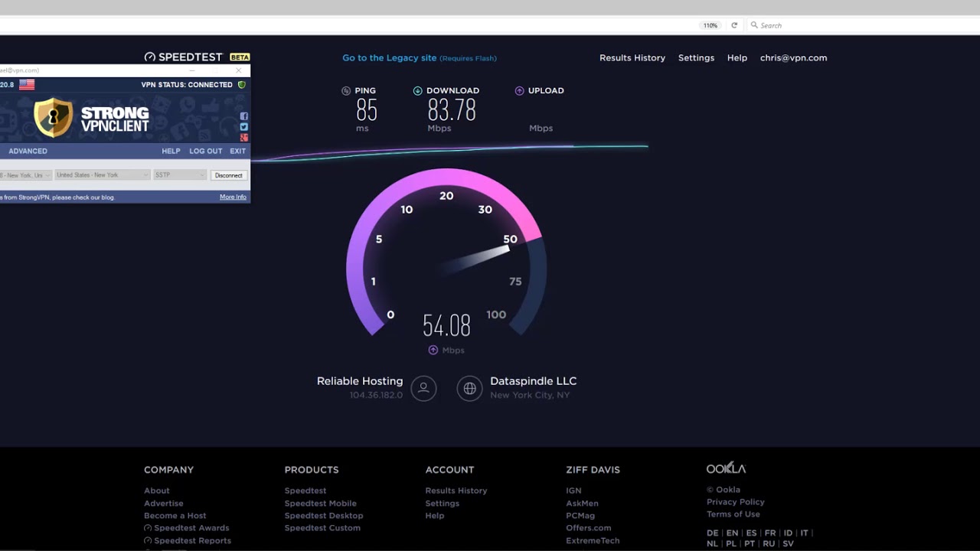Click the upload arrow icon beside UPLOAD
This screenshot has width=980, height=551.
(x=519, y=90)
